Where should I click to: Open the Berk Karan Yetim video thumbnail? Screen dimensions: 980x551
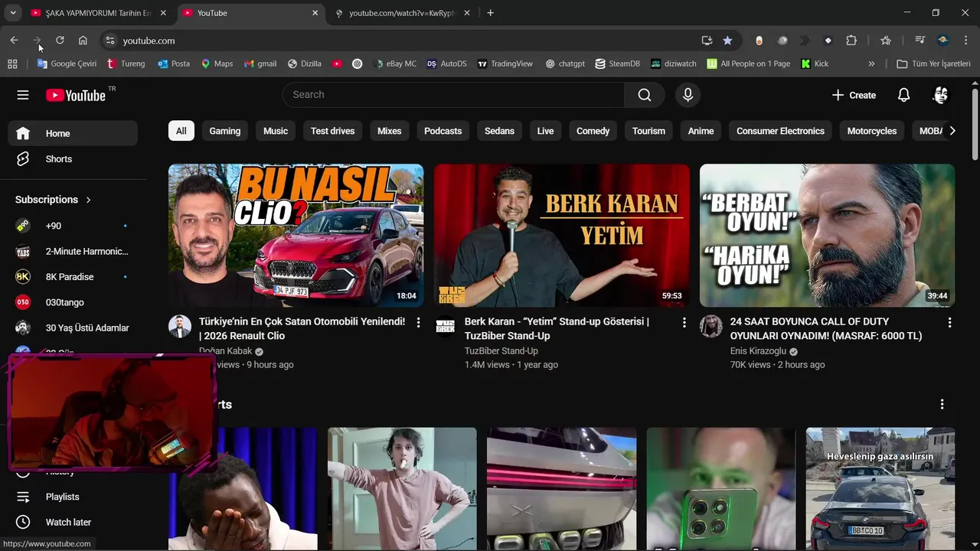(x=561, y=236)
